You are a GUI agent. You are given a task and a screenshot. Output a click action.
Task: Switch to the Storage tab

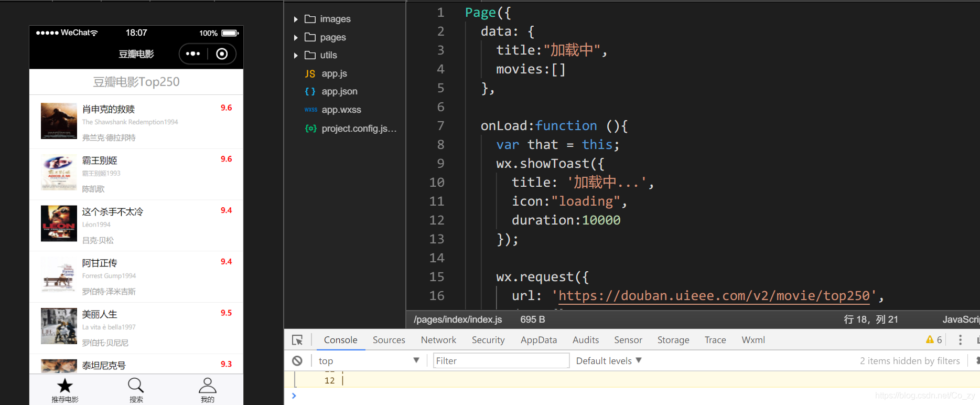tap(673, 340)
